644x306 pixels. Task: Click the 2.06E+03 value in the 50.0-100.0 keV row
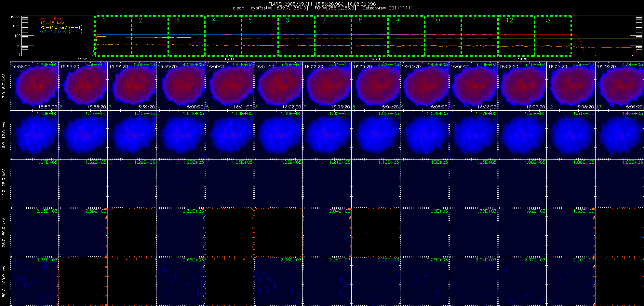click(437, 260)
